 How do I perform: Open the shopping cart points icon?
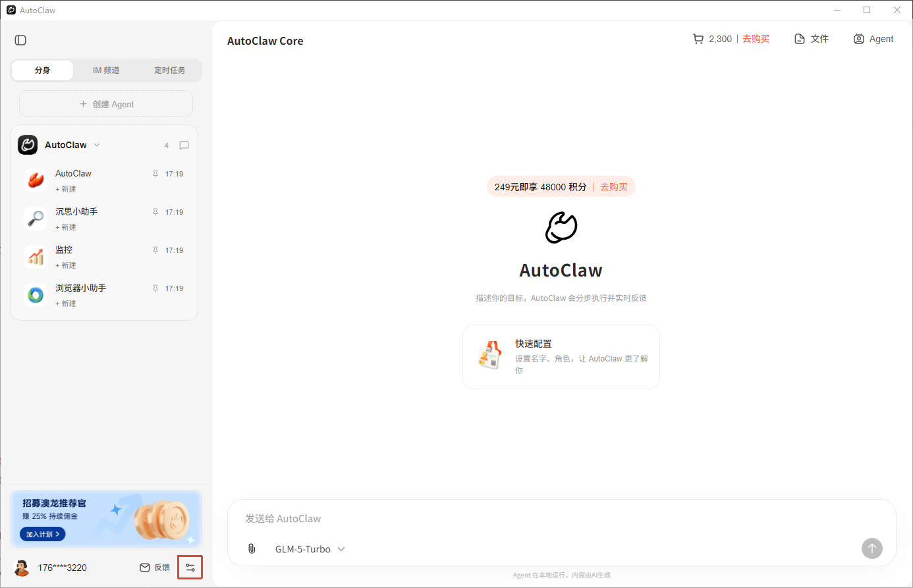[698, 39]
